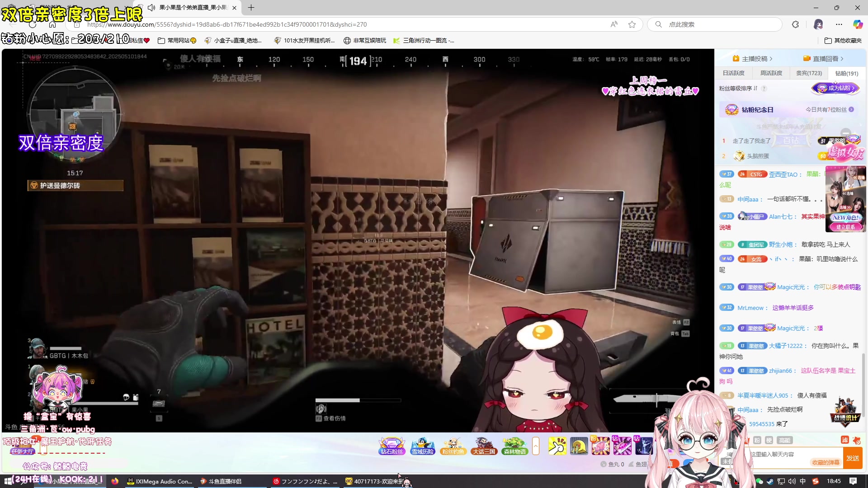Viewport: 868px width, 488px height.
Task: Click the red block-danmaku icon beside 滤
Action: (x=857, y=440)
